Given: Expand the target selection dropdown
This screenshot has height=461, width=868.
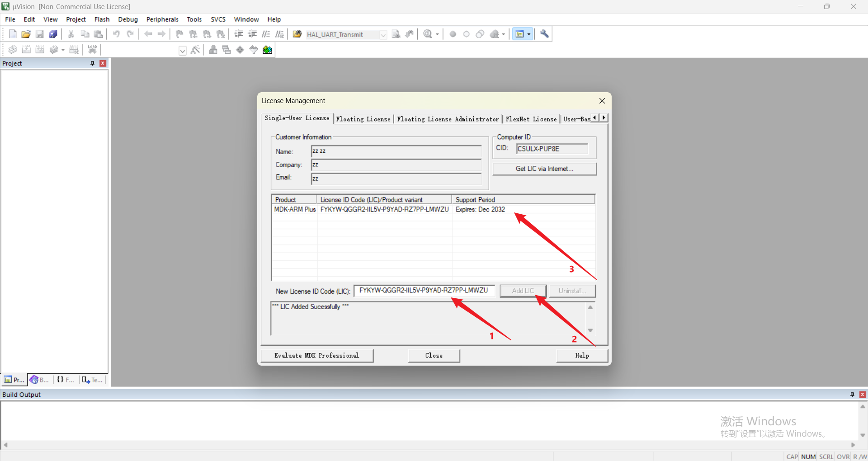Looking at the screenshot, I should (x=183, y=50).
